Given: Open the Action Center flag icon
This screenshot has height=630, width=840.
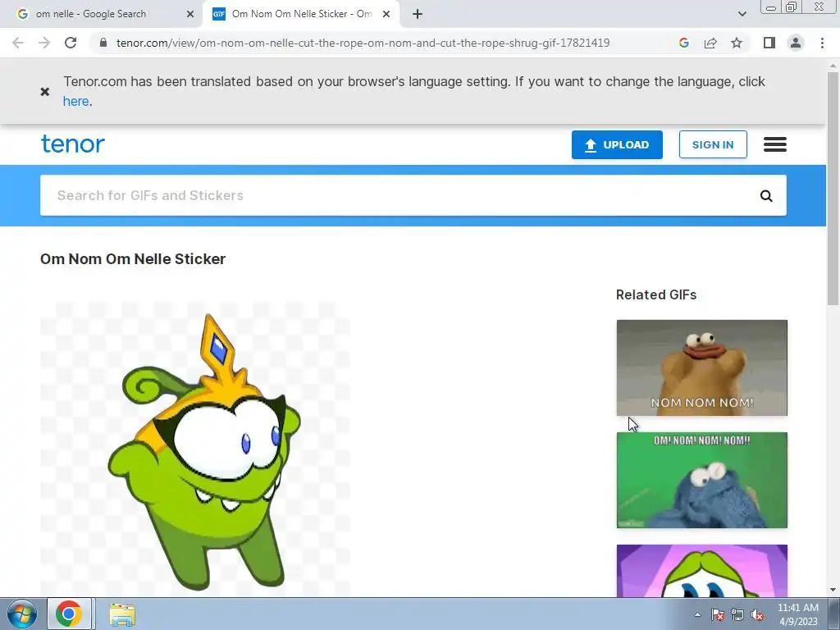Looking at the screenshot, I should point(717,614).
